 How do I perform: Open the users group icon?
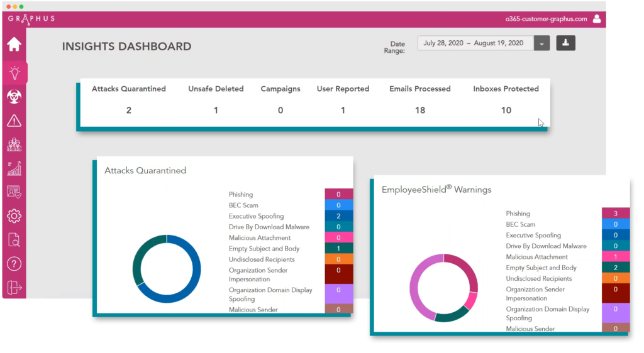tap(14, 144)
